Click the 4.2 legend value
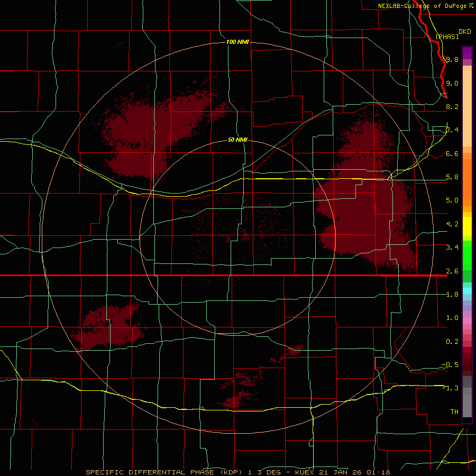 (x=452, y=224)
